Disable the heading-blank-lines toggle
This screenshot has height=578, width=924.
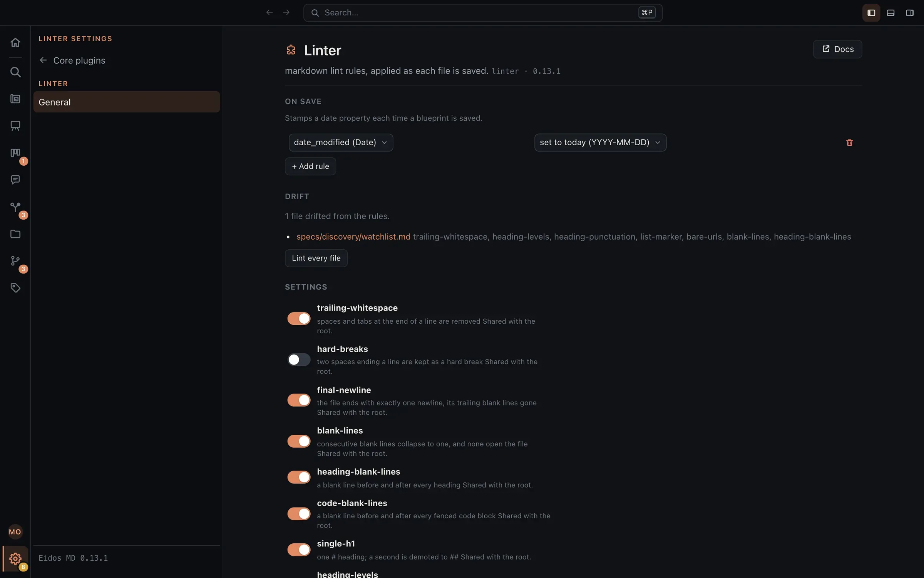pyautogui.click(x=299, y=477)
